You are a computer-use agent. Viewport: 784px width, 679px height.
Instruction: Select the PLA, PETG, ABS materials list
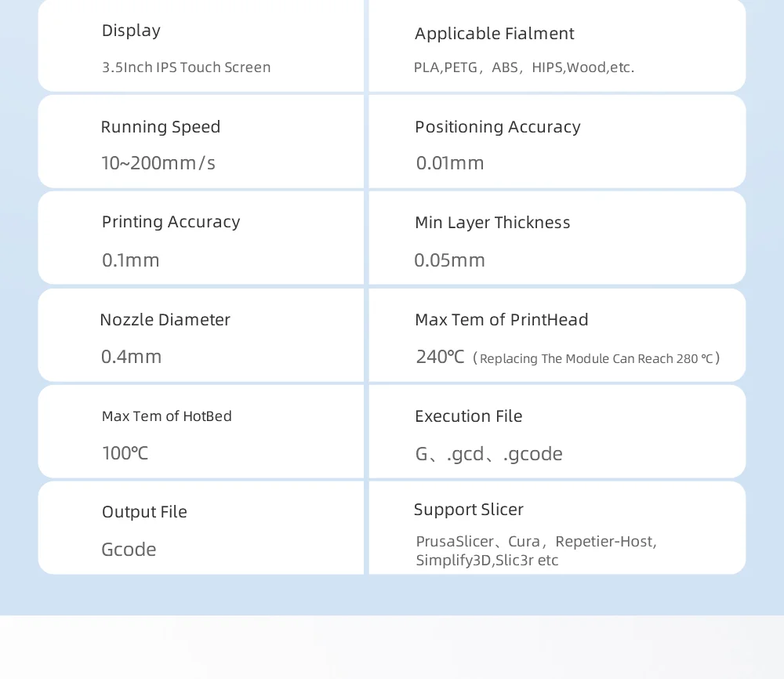[524, 67]
